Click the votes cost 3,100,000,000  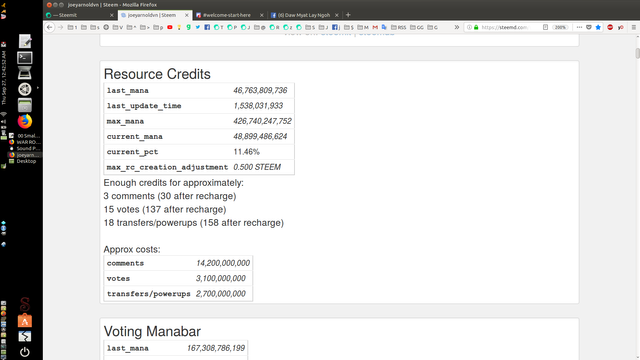tap(221, 278)
